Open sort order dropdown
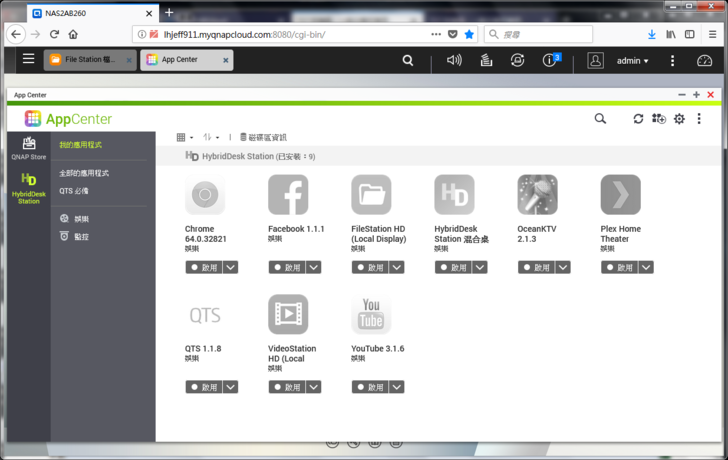The height and width of the screenshot is (460, 728). tap(211, 137)
